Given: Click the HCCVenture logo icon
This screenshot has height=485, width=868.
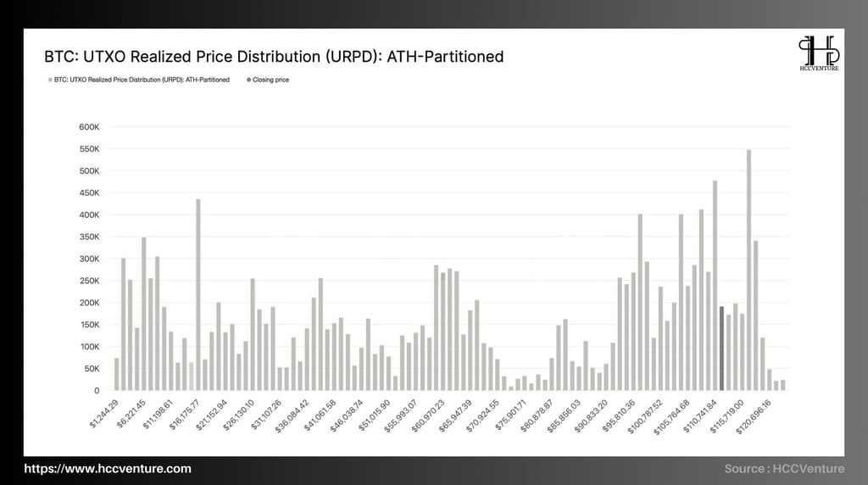Looking at the screenshot, I should (819, 53).
